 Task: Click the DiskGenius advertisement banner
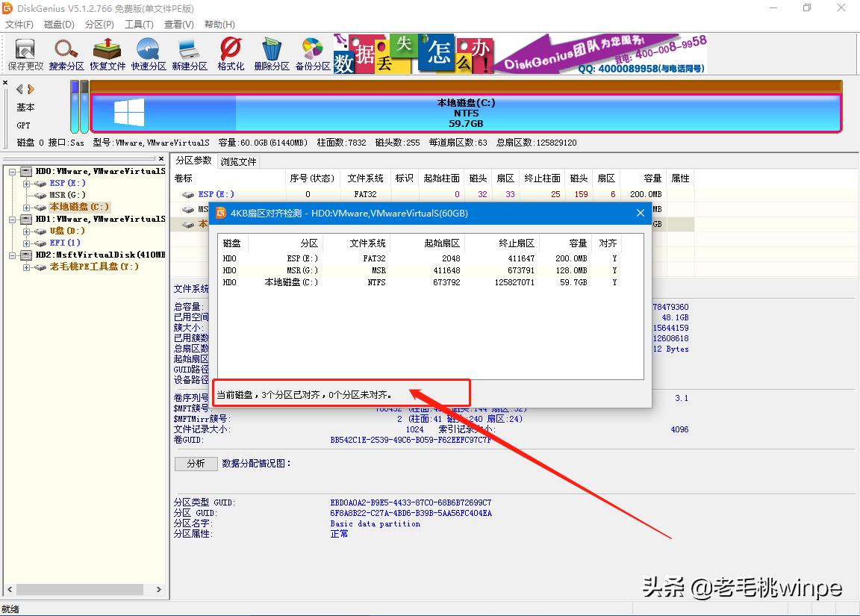click(520, 54)
